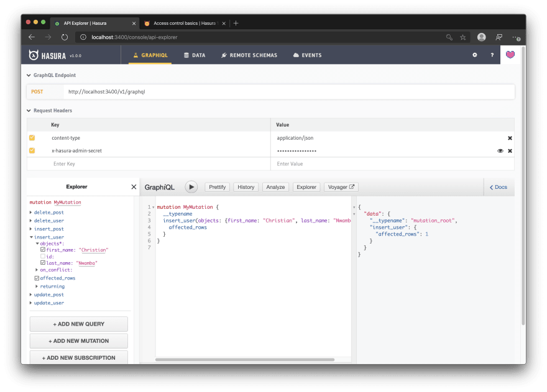Expand update_post in Explorer tree
Viewport: 547px width, 392px height.
(30, 294)
